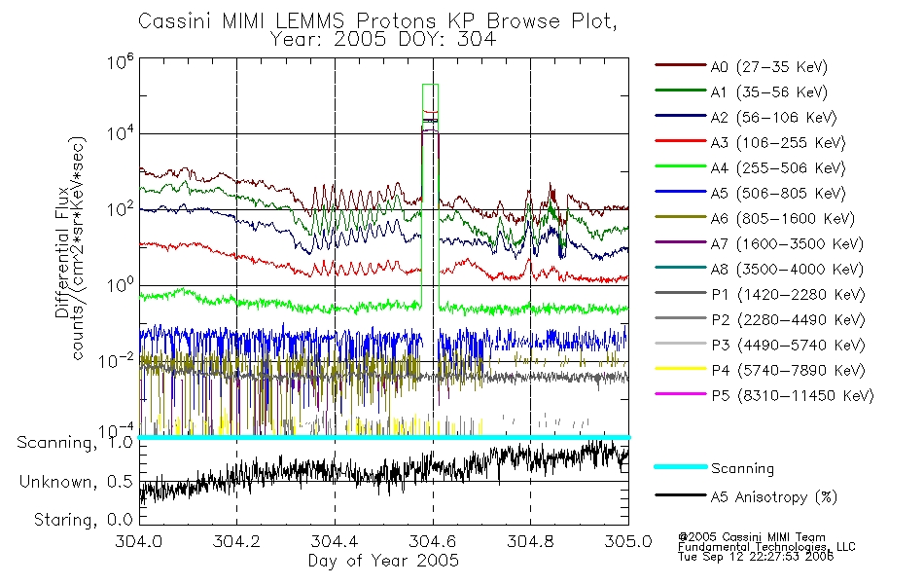The image size is (924, 584).
Task: Click the P1 (1420-2280 KeV) legend label
Action: (x=788, y=294)
